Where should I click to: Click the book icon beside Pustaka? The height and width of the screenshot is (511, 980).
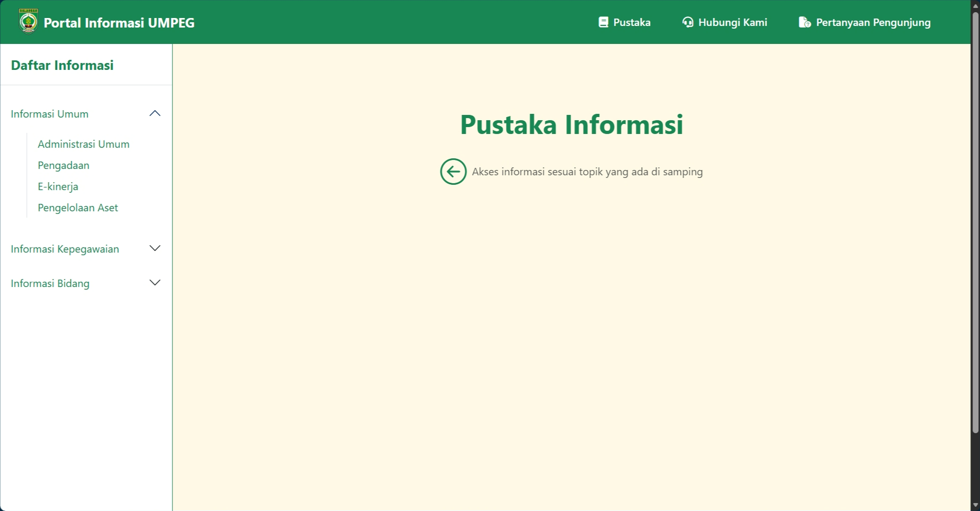[x=603, y=22]
